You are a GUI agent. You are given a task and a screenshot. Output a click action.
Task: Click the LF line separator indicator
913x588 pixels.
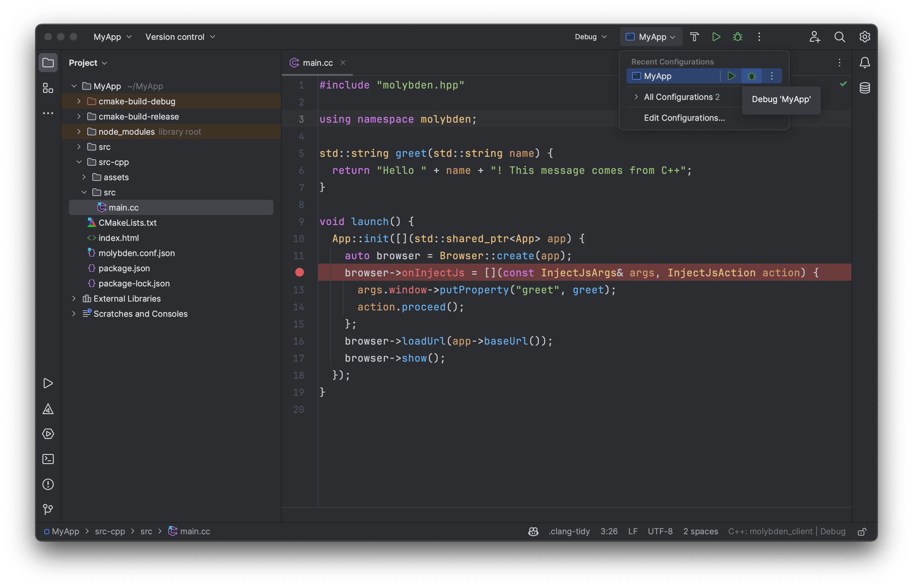click(x=633, y=531)
